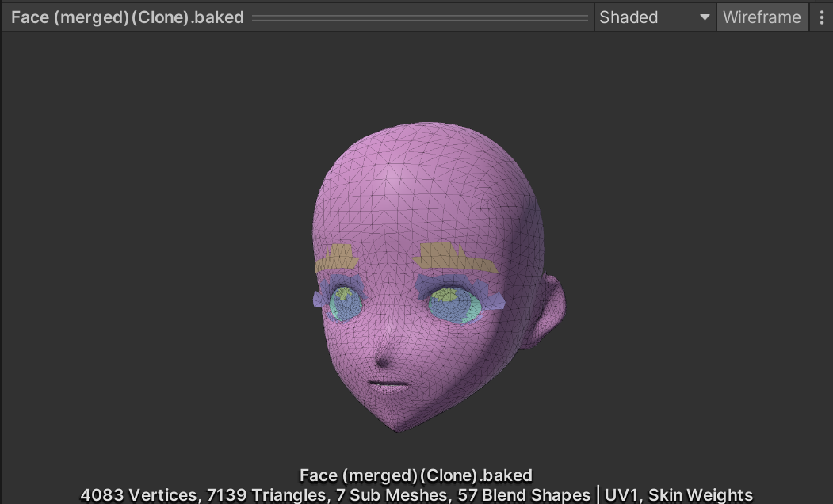Enable shaded-only viewing by toggling Wireframe off
This screenshot has height=504, width=833.
tap(762, 17)
